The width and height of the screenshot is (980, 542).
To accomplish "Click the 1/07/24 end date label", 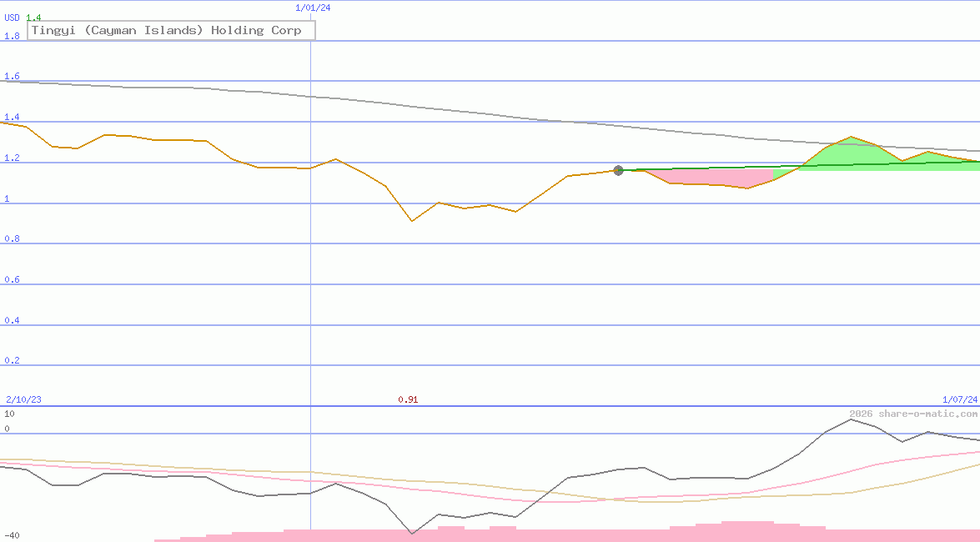I will (960, 399).
